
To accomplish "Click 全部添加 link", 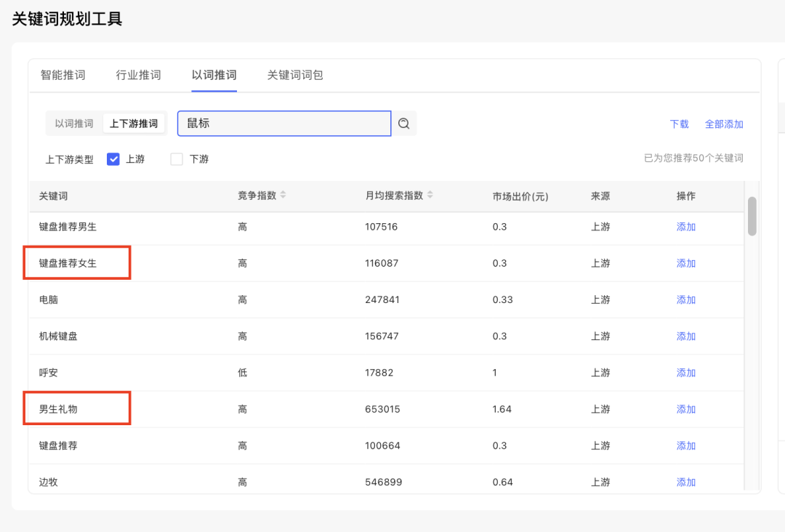I will click(724, 124).
